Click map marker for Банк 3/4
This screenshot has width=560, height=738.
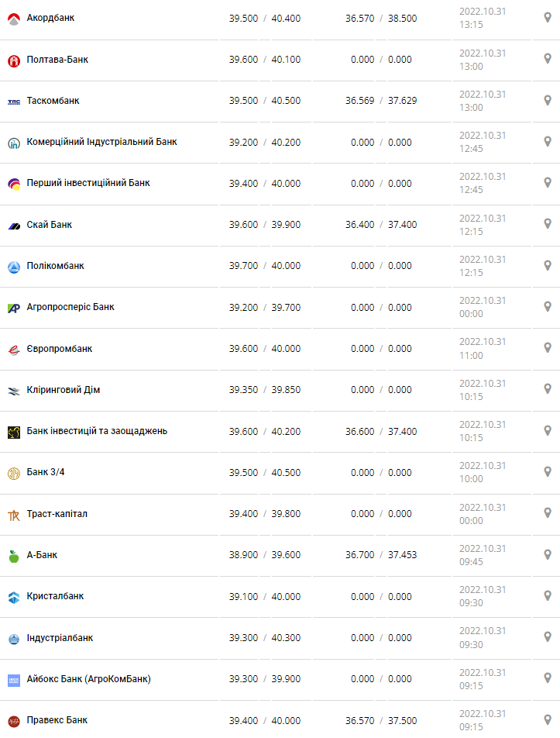click(x=547, y=472)
